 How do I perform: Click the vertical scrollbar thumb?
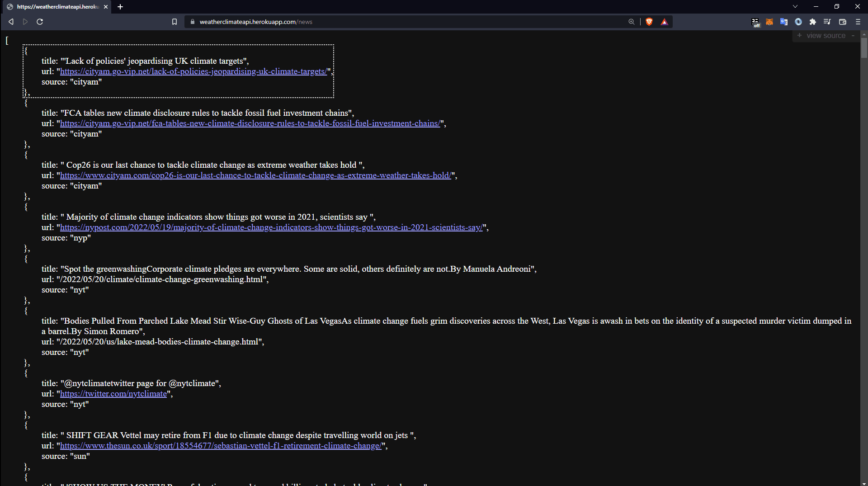tap(864, 47)
